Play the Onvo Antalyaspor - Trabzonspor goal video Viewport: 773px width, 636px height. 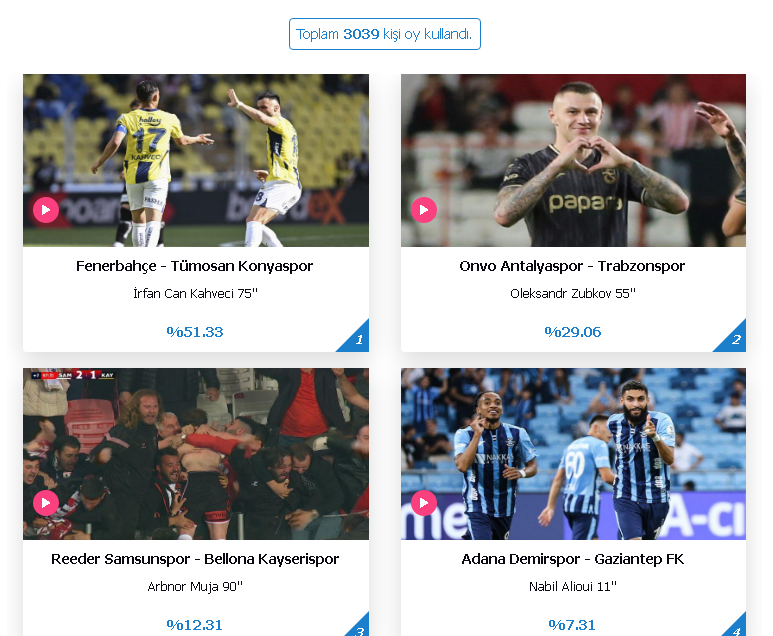click(423, 210)
